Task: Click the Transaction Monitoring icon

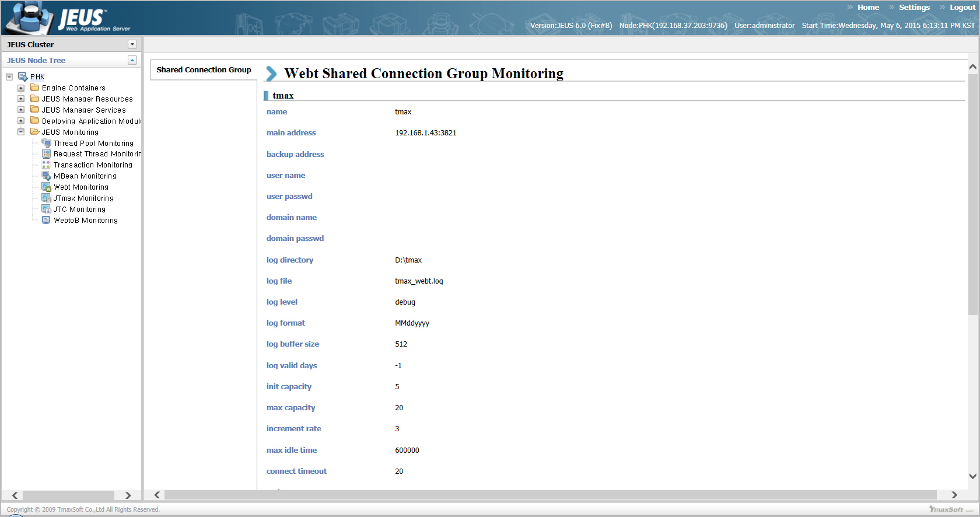Action: tap(46, 165)
